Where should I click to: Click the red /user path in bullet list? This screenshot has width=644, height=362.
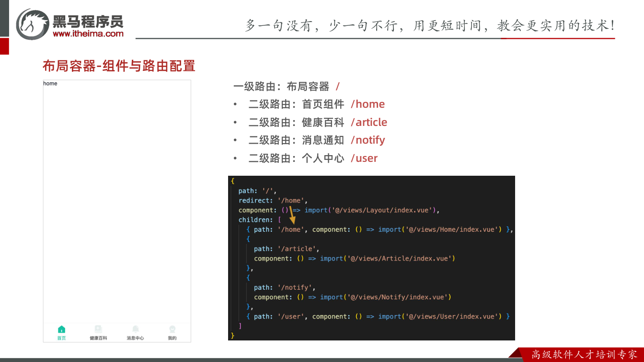(x=364, y=158)
